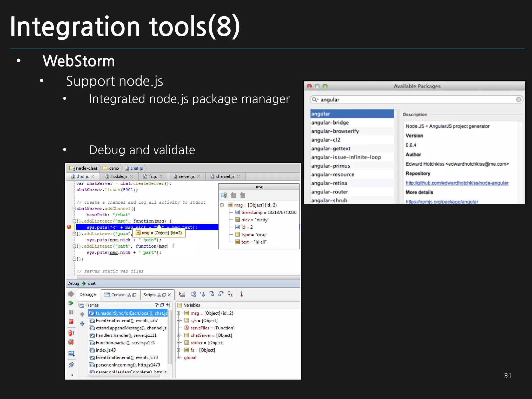This screenshot has width=532, height=399.
Task: Click the inspection window's new watch icon
Action: pos(224,195)
